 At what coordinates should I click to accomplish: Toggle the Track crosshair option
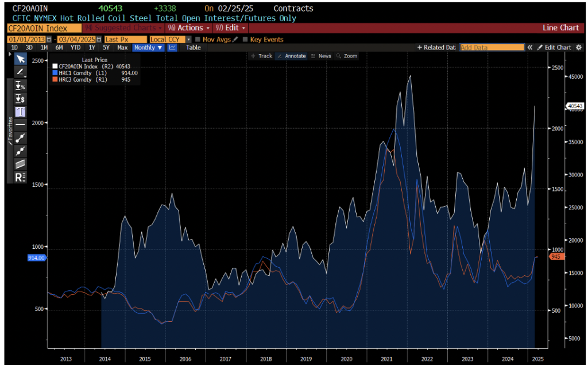point(261,56)
